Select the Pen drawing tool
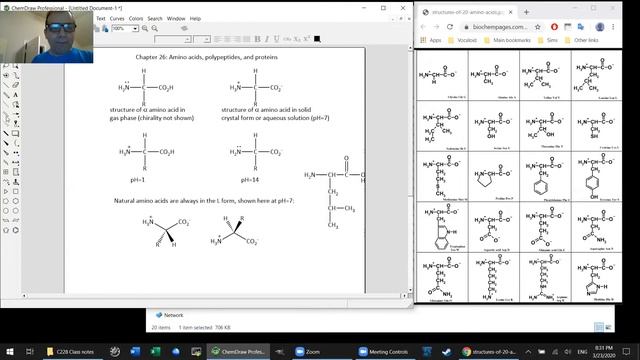The width and height of the screenshot is (640, 360). 16,104
